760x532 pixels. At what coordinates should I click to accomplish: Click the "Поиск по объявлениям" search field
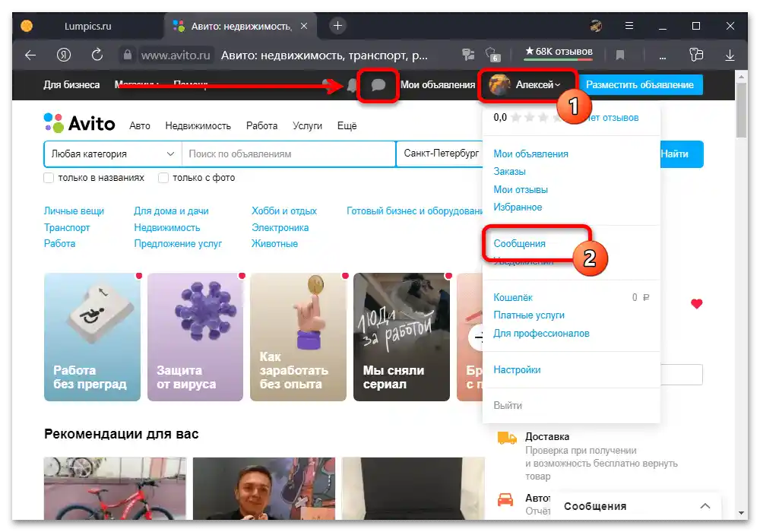point(289,154)
